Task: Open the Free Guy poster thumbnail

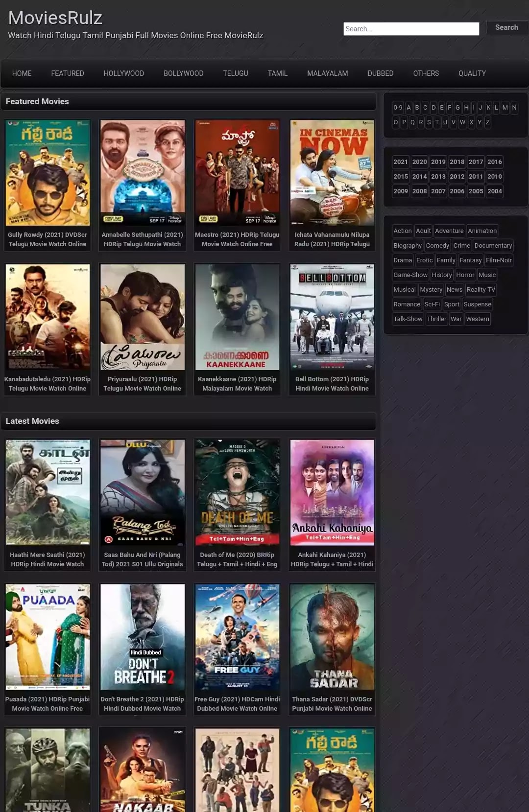Action: [237, 637]
